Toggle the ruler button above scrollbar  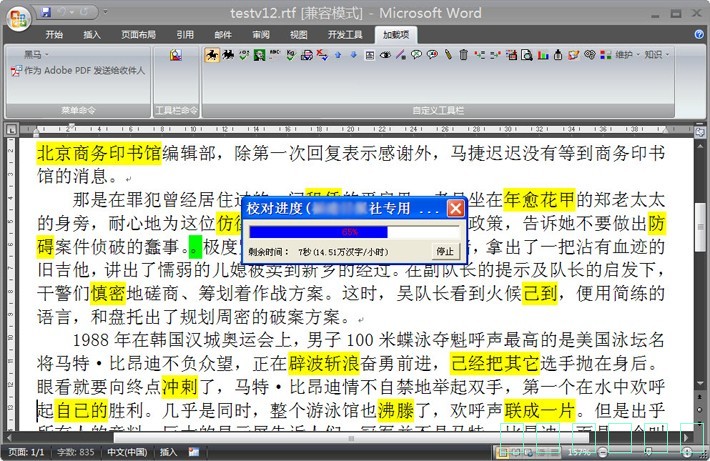(x=700, y=132)
